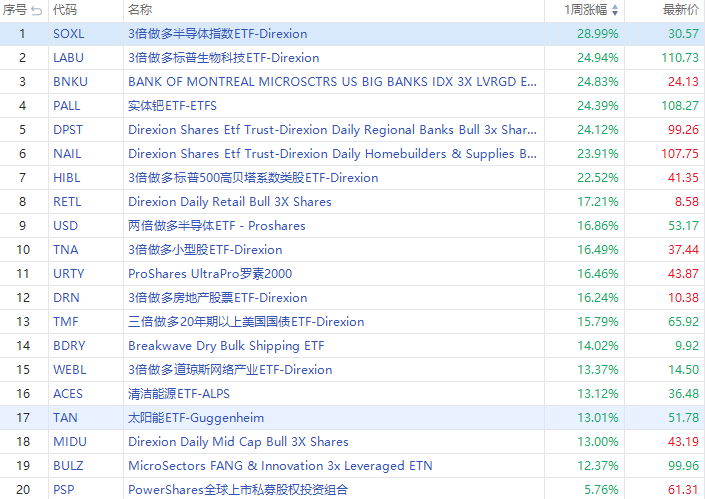Select the NAIL ticker code
The image size is (705, 499).
(67, 154)
